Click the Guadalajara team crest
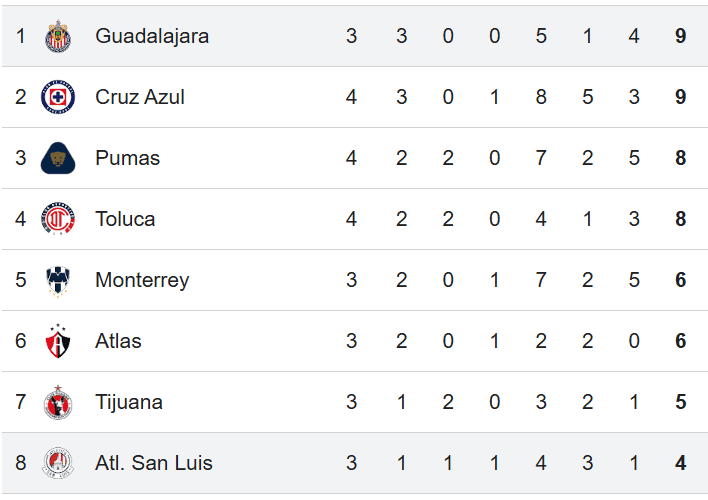The image size is (708, 500). tap(58, 36)
